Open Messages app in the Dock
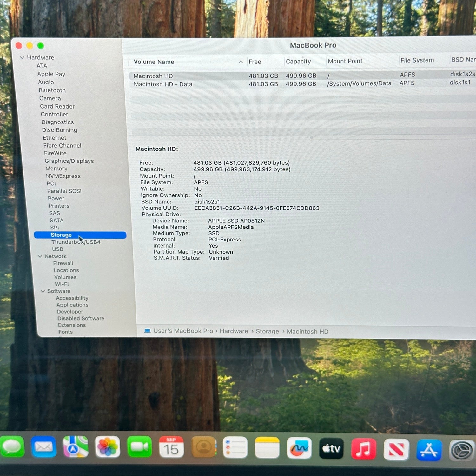This screenshot has height=476, width=476. point(12,447)
